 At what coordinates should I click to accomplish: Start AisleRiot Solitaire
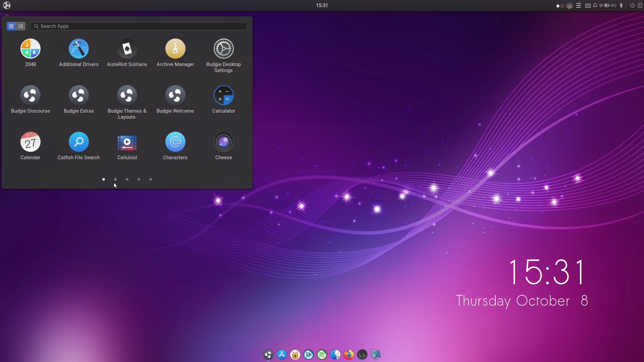point(127,53)
